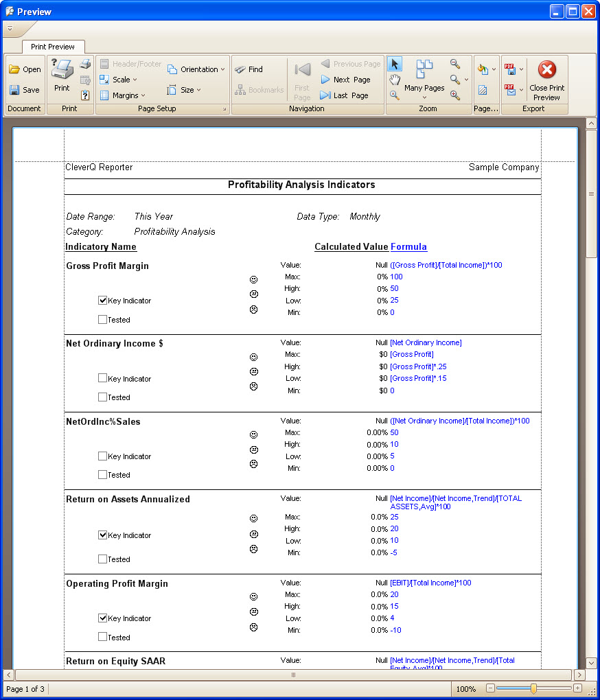Click the vertical scrollbar down arrow
This screenshot has height=700, width=600.
pyautogui.click(x=591, y=663)
